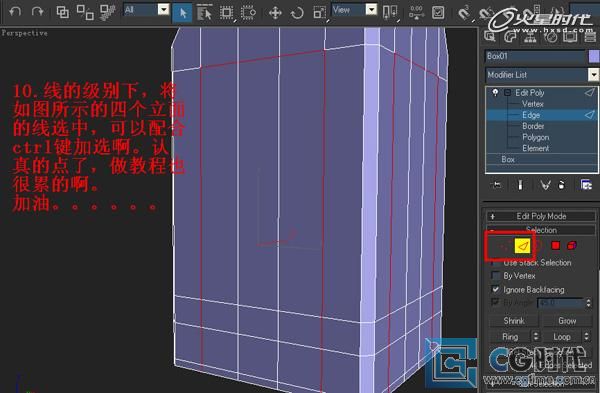The image size is (600, 393).
Task: Click the Bind to Space Warp icon
Action: [x=108, y=12]
